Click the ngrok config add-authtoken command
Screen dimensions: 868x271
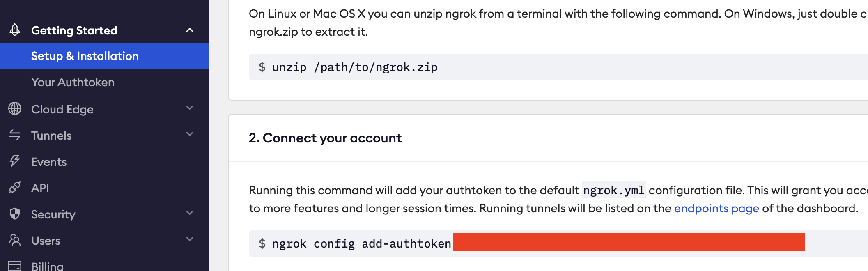tap(362, 244)
